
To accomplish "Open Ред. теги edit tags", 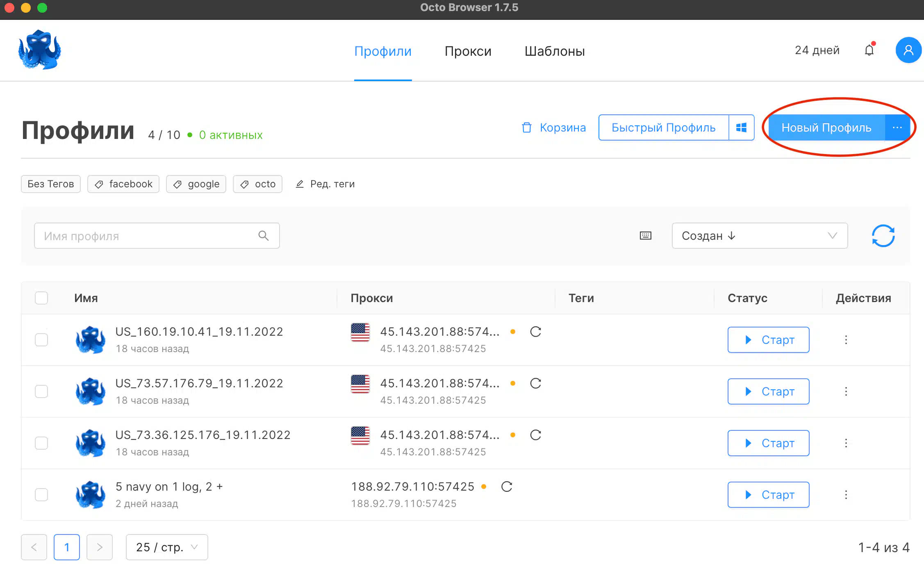I will click(x=325, y=184).
